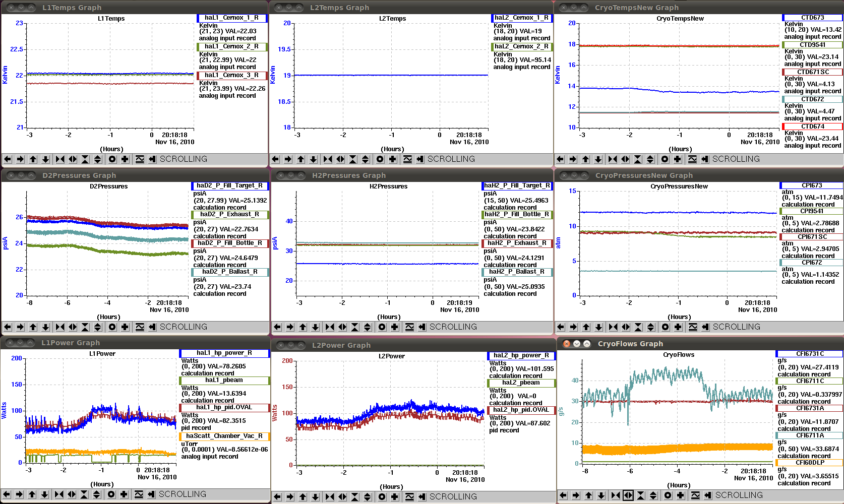Toggle scrolling icon in L2Temps Graph
This screenshot has height=504, width=844.
point(420,159)
